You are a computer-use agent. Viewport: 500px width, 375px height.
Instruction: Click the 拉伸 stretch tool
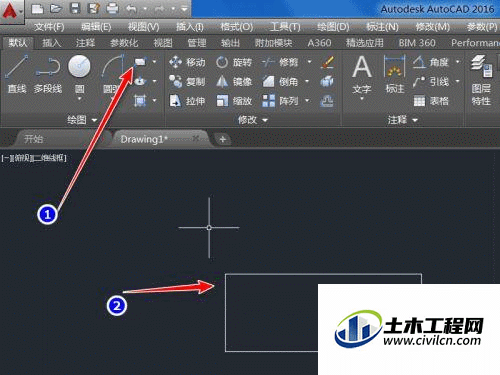tap(187, 101)
